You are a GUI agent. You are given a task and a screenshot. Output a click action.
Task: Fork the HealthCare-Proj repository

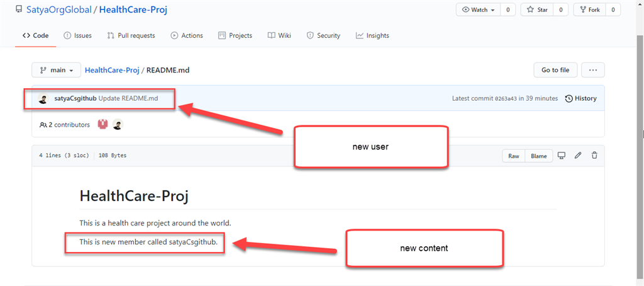point(589,10)
